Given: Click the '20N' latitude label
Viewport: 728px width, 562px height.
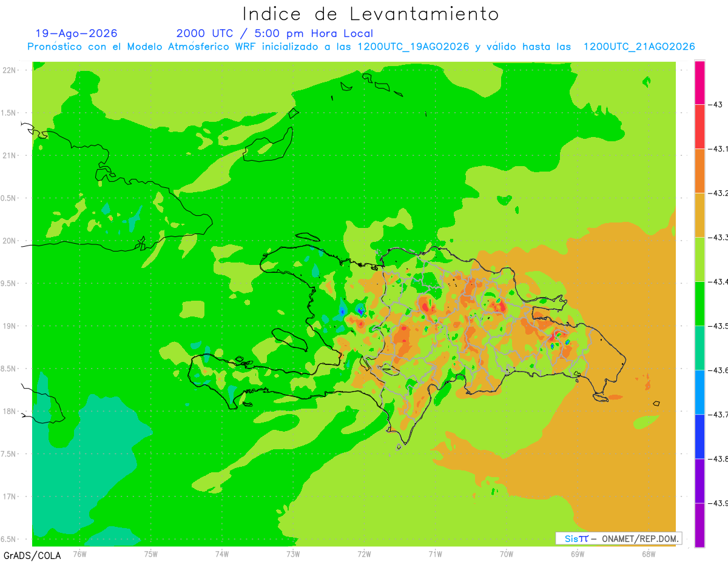Looking at the screenshot, I should click(x=10, y=241).
